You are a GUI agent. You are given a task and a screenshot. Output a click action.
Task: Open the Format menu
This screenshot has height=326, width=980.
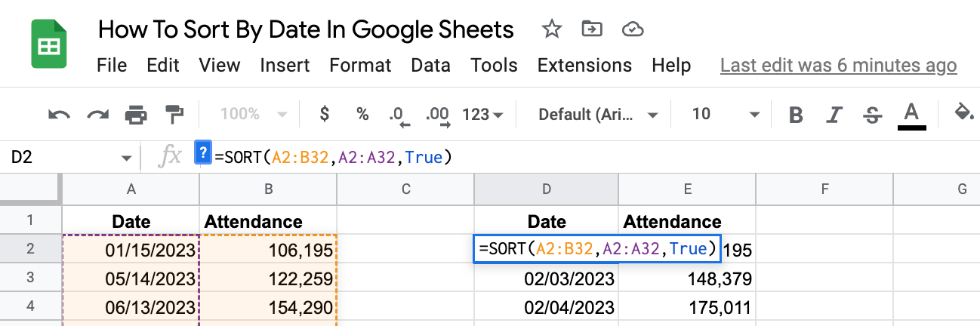[x=360, y=66]
